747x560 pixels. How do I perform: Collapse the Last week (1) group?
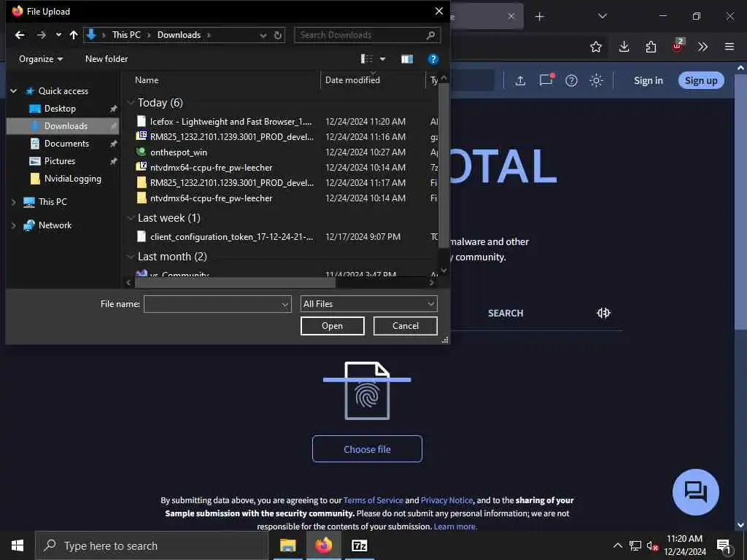(131, 218)
